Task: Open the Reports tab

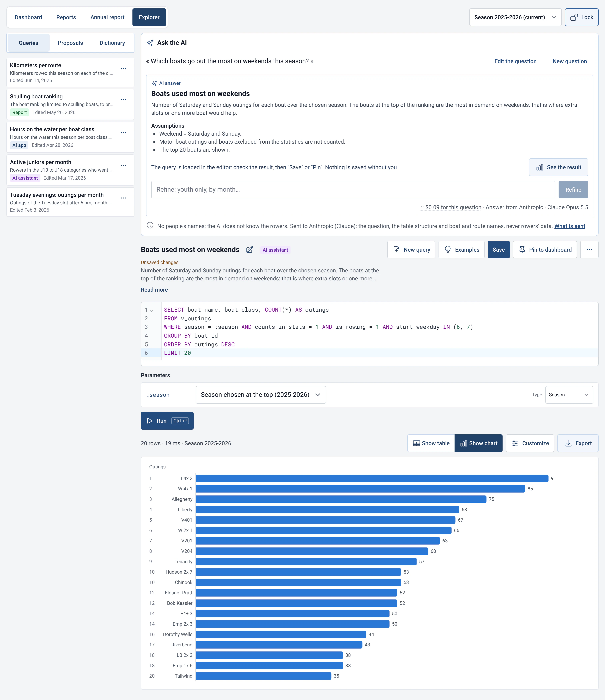Action: tap(66, 17)
